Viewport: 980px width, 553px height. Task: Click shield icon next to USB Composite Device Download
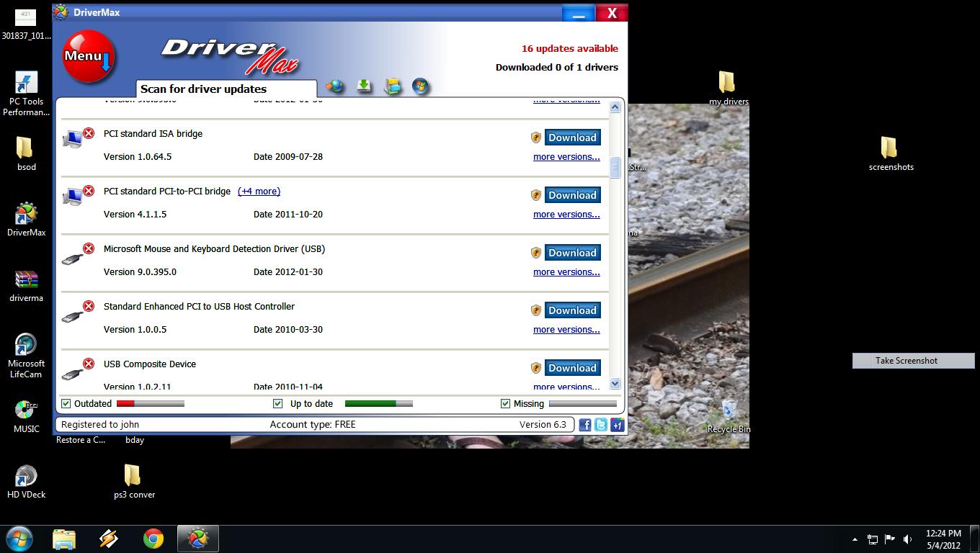click(535, 368)
